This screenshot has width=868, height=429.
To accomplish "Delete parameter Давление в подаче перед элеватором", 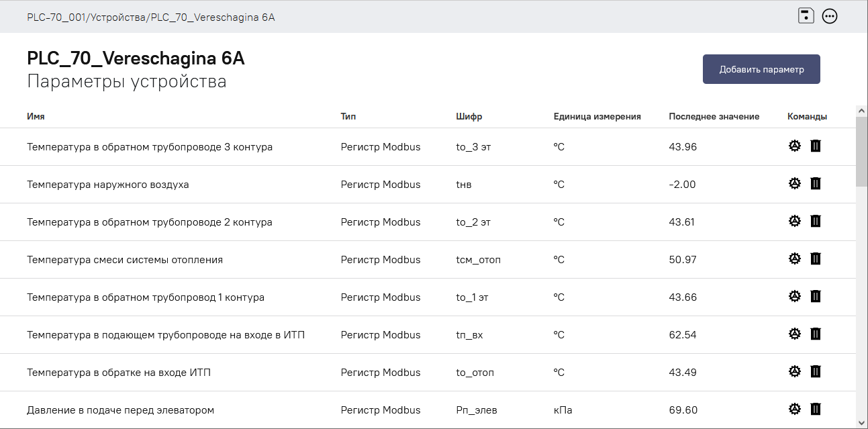I will tap(816, 409).
